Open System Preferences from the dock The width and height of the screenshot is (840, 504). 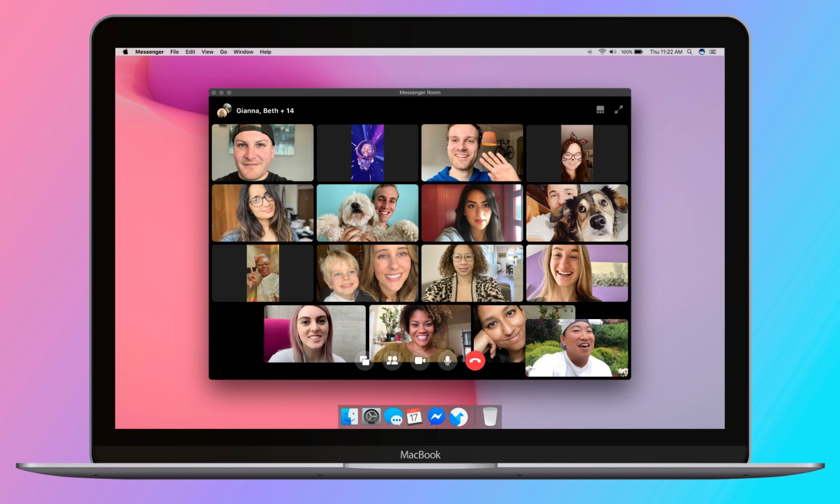371,417
